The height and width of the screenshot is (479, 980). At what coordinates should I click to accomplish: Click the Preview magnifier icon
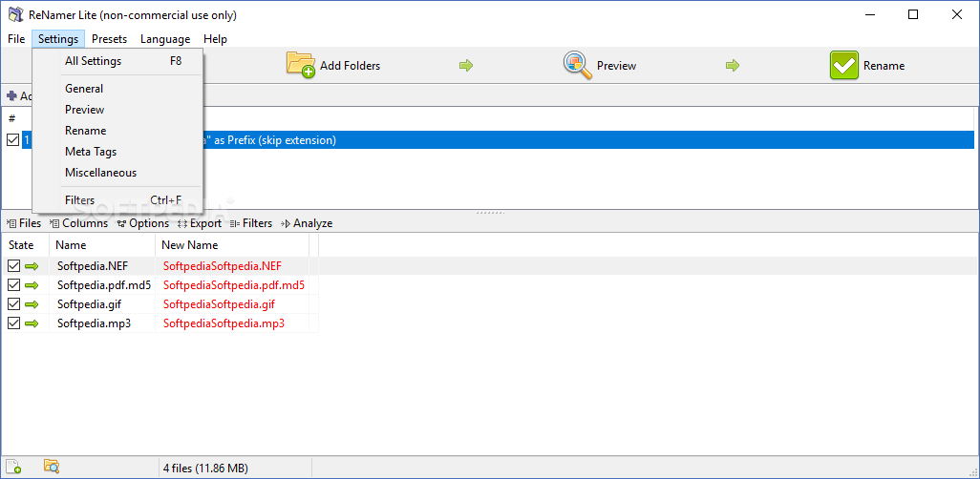point(577,65)
